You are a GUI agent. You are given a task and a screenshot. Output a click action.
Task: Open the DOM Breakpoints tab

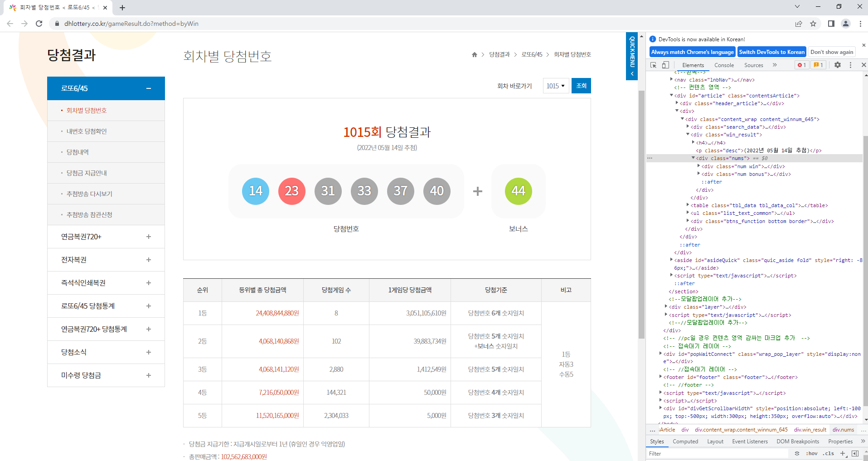point(798,442)
